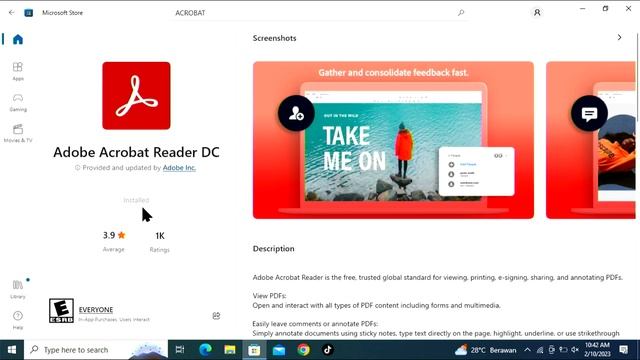The image size is (640, 360).
Task: Open the notification center icon
Action: [x=623, y=350]
